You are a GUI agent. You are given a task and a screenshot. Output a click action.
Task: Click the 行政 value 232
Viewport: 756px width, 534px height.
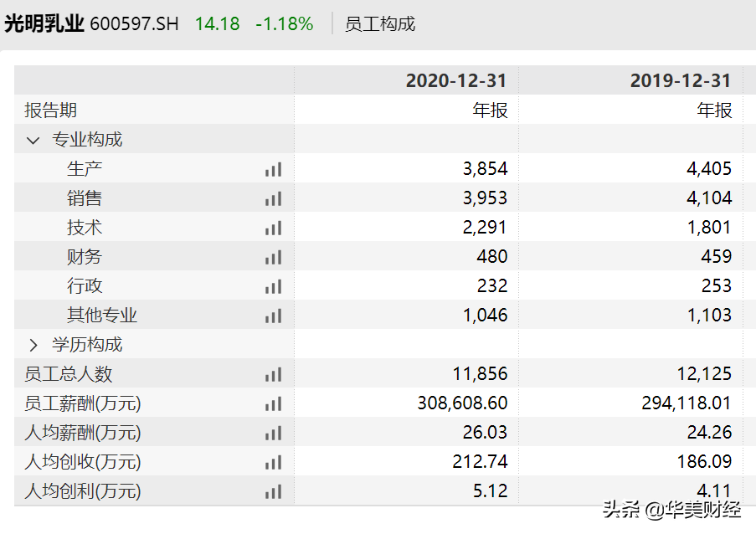492,285
